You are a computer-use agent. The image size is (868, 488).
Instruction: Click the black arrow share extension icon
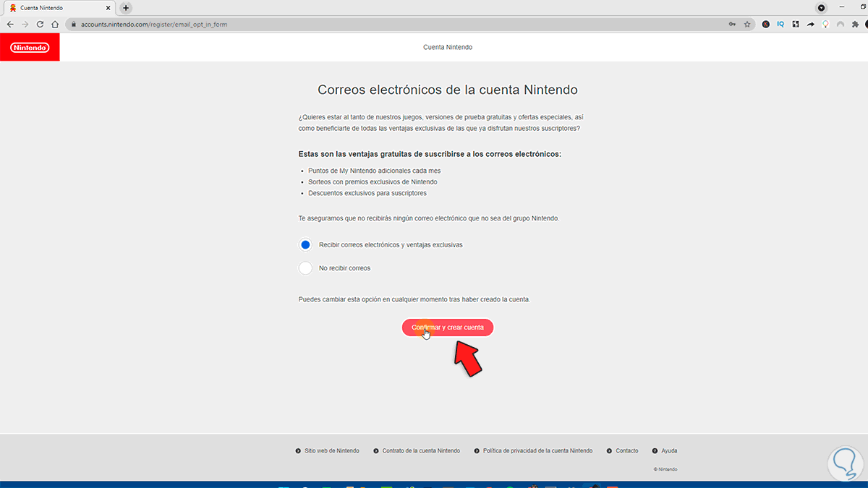(811, 24)
